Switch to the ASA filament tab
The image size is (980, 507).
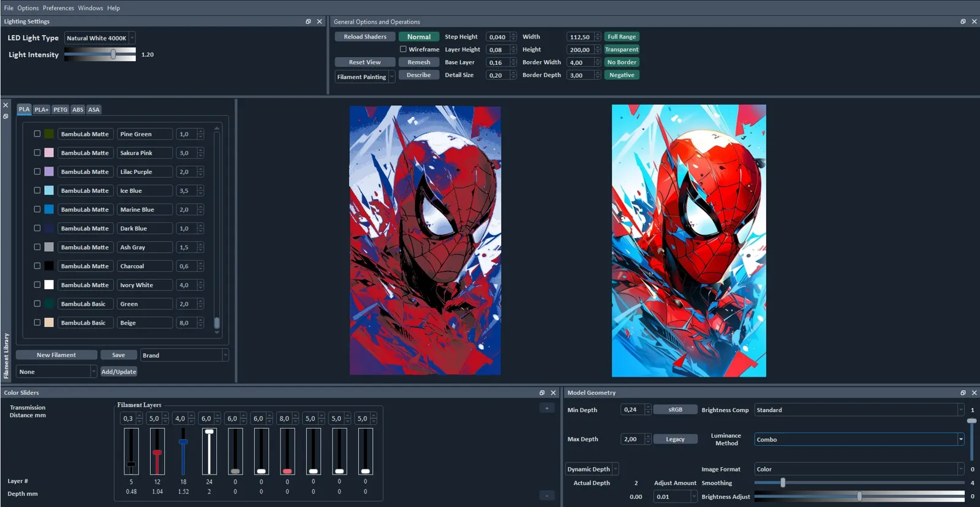tap(94, 110)
